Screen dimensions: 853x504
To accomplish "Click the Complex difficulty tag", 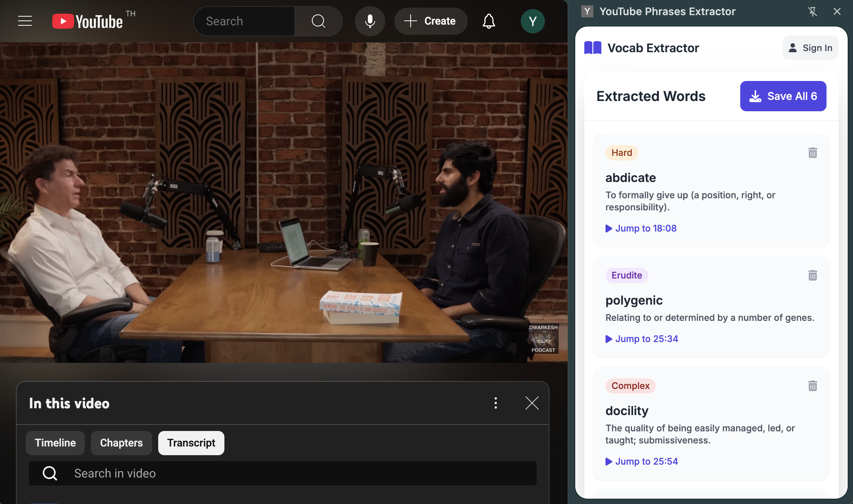I will pyautogui.click(x=630, y=386).
